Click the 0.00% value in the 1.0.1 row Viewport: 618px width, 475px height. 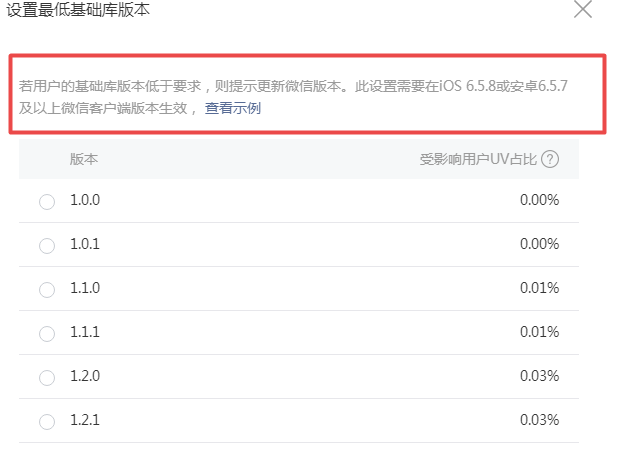(540, 244)
